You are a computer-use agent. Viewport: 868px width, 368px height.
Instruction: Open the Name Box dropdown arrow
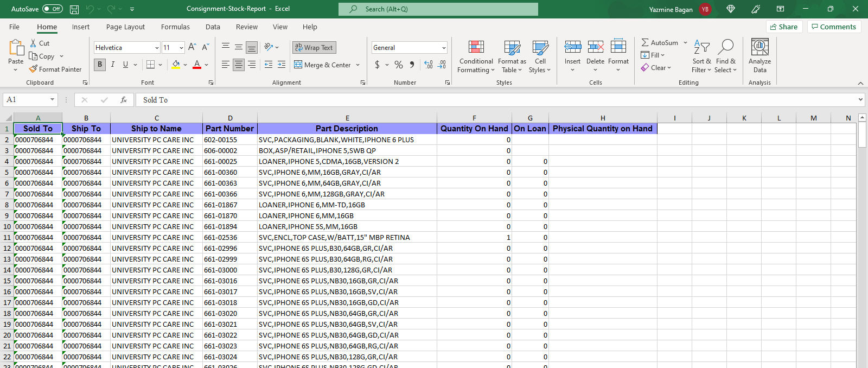click(x=52, y=100)
